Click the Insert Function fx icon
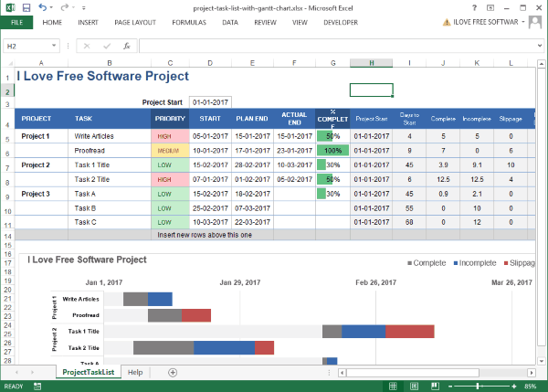548x392 pixels. pyautogui.click(x=128, y=46)
